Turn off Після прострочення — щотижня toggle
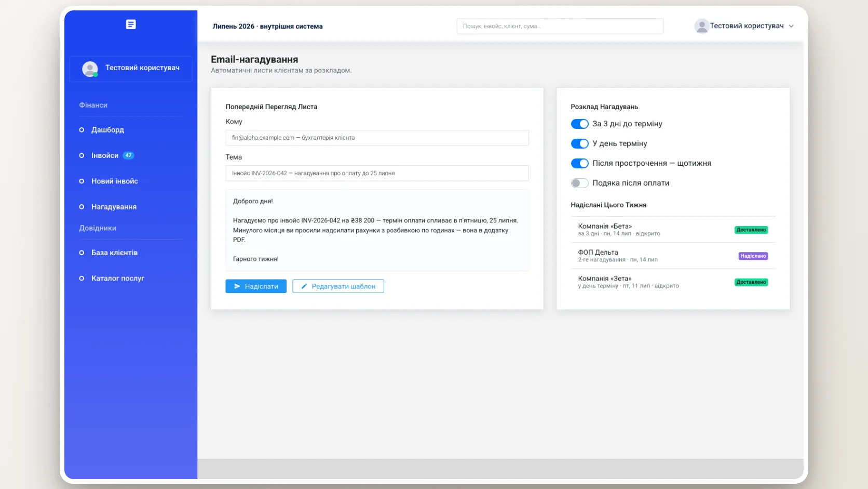The height and width of the screenshot is (489, 868). coord(579,163)
